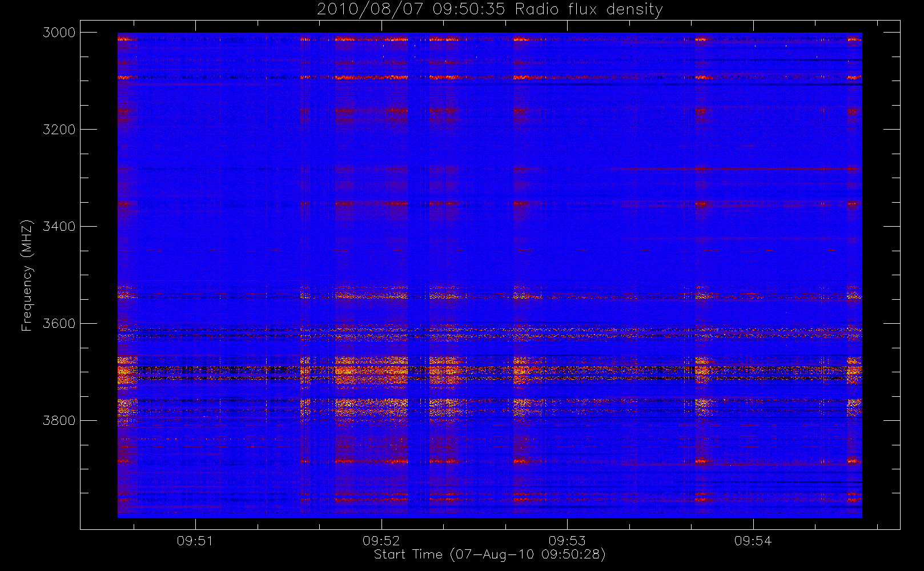Click the 3200 frequency axis label
The height and width of the screenshot is (571, 924).
tap(59, 130)
